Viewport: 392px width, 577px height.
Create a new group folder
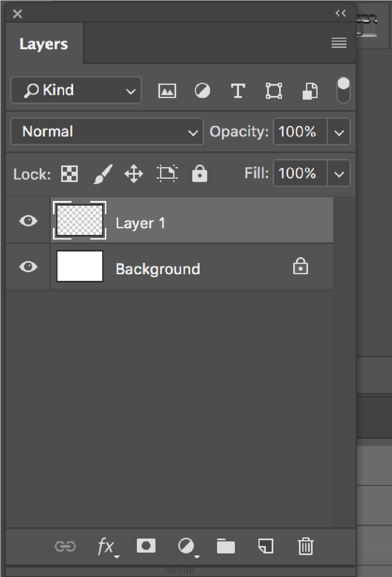tap(226, 546)
